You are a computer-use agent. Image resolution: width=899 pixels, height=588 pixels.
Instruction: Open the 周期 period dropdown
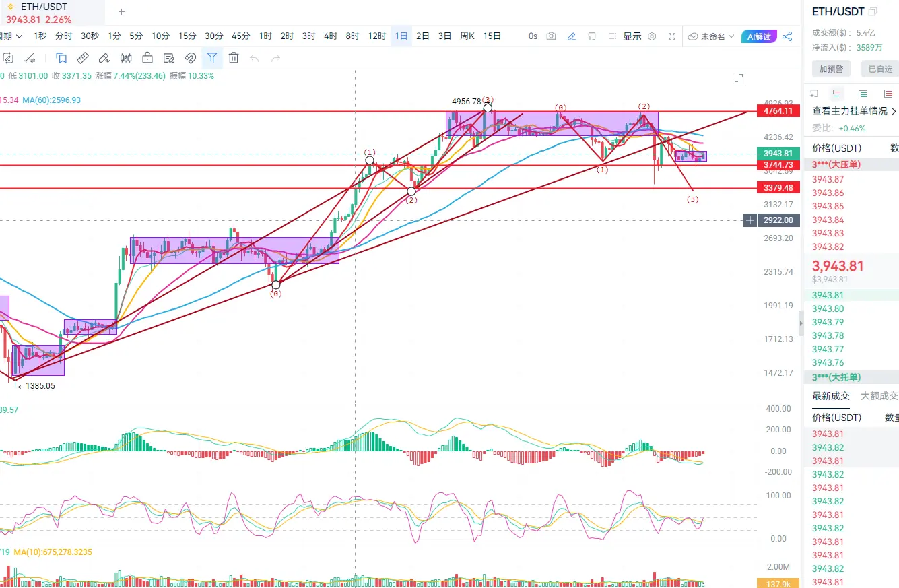(11, 36)
